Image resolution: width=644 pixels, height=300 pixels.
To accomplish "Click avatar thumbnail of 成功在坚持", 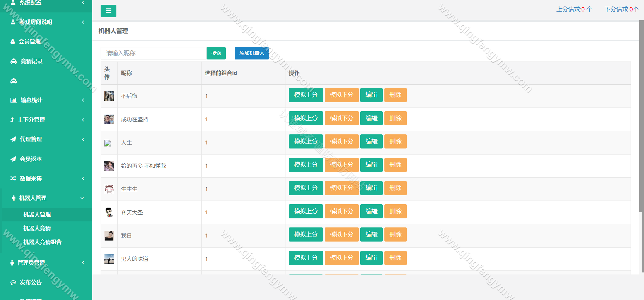I will pyautogui.click(x=109, y=119).
